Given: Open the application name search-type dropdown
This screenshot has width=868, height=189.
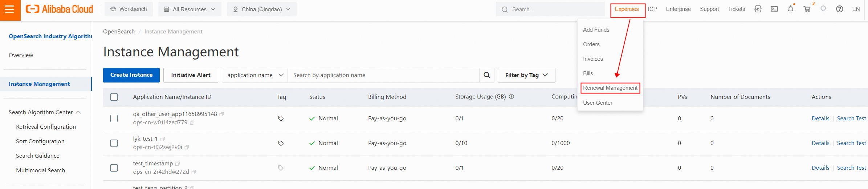Looking at the screenshot, I should click(255, 75).
